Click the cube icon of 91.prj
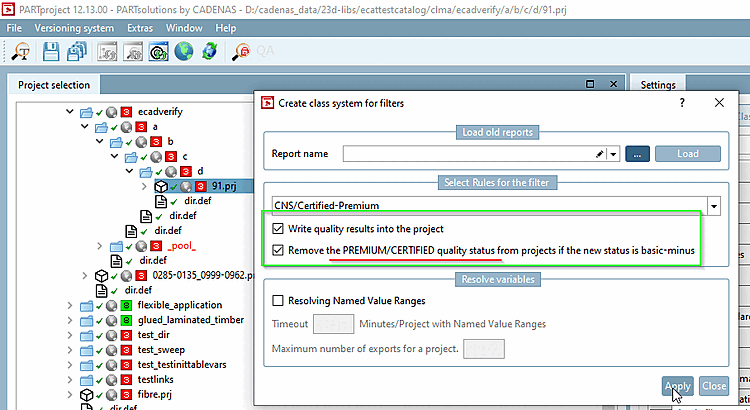The width and height of the screenshot is (750, 410). (x=161, y=186)
